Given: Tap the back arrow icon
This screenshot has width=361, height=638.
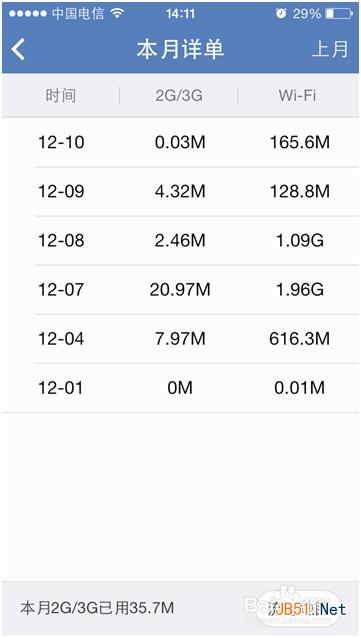Looking at the screenshot, I should coord(18,50).
